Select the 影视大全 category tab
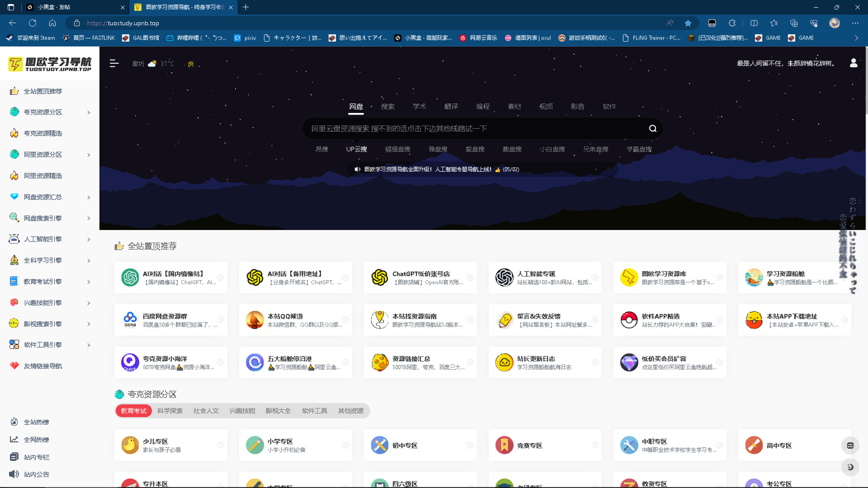The width and height of the screenshot is (868, 488). pos(278,411)
